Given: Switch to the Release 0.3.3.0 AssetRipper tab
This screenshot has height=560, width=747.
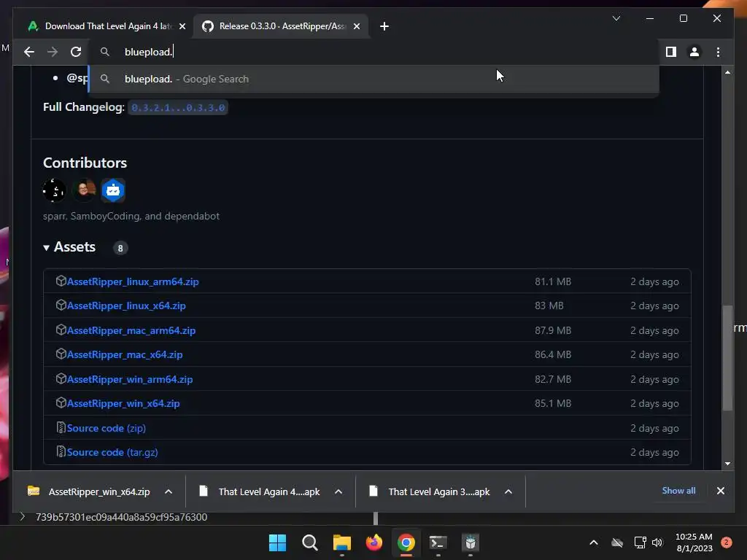Looking at the screenshot, I should 281,26.
